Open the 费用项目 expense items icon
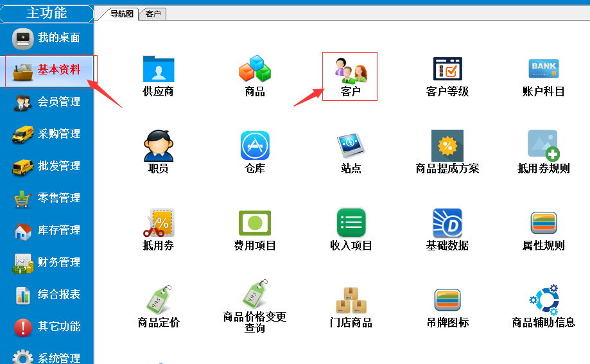This screenshot has height=364, width=590. (255, 223)
